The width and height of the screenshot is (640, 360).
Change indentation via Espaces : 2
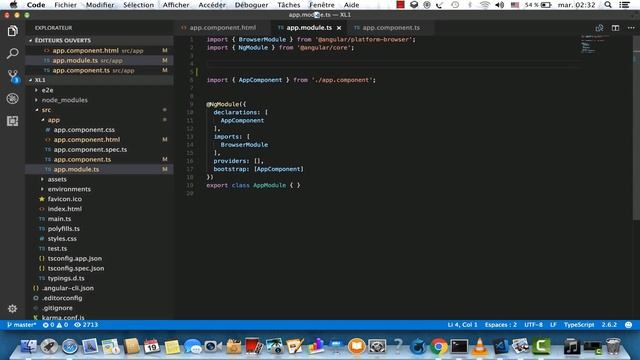click(501, 325)
